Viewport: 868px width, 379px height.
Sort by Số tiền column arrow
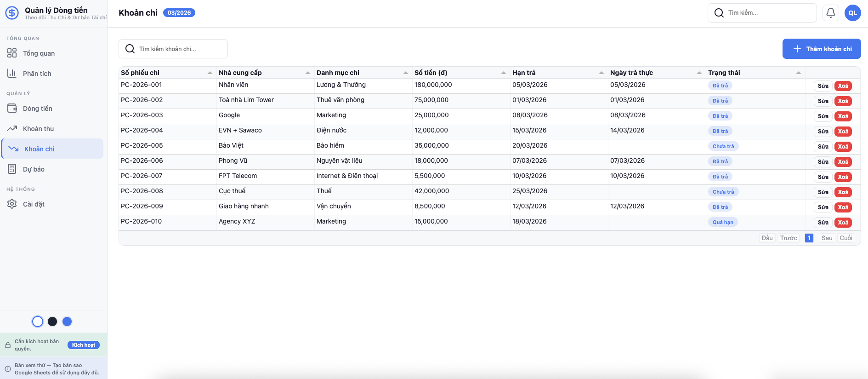click(504, 73)
